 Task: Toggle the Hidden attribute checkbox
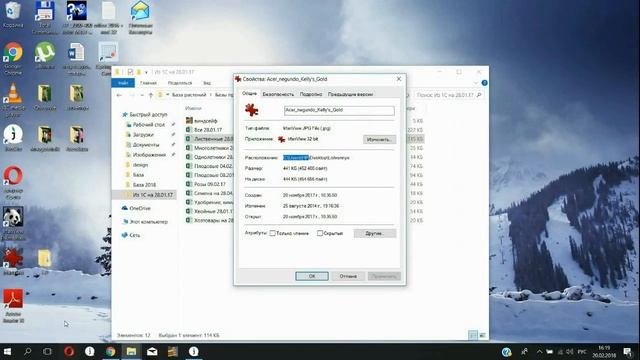(x=320, y=233)
